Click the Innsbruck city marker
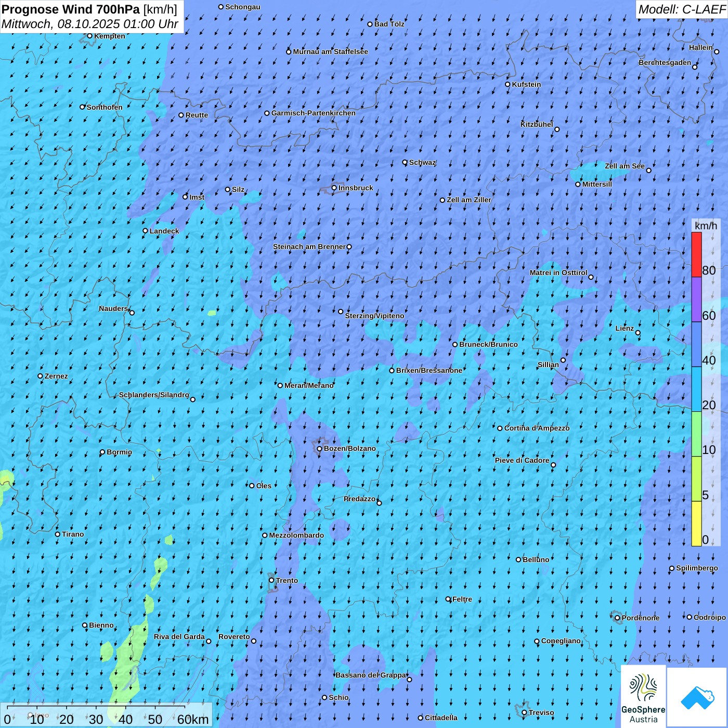The width and height of the screenshot is (728, 728). click(334, 188)
